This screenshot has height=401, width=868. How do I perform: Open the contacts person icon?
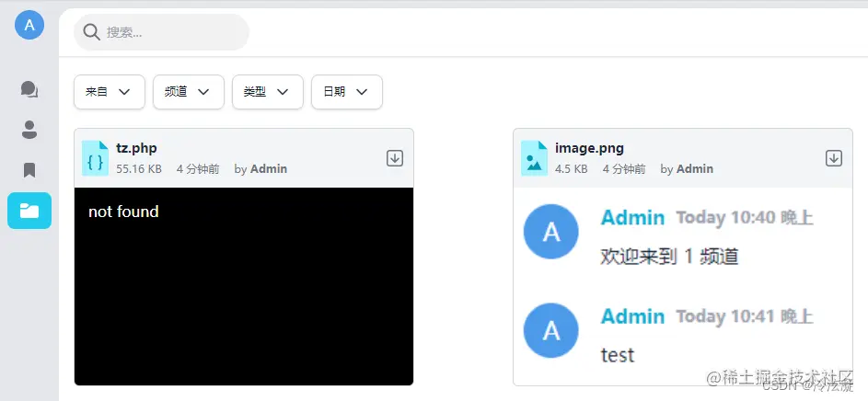[29, 130]
